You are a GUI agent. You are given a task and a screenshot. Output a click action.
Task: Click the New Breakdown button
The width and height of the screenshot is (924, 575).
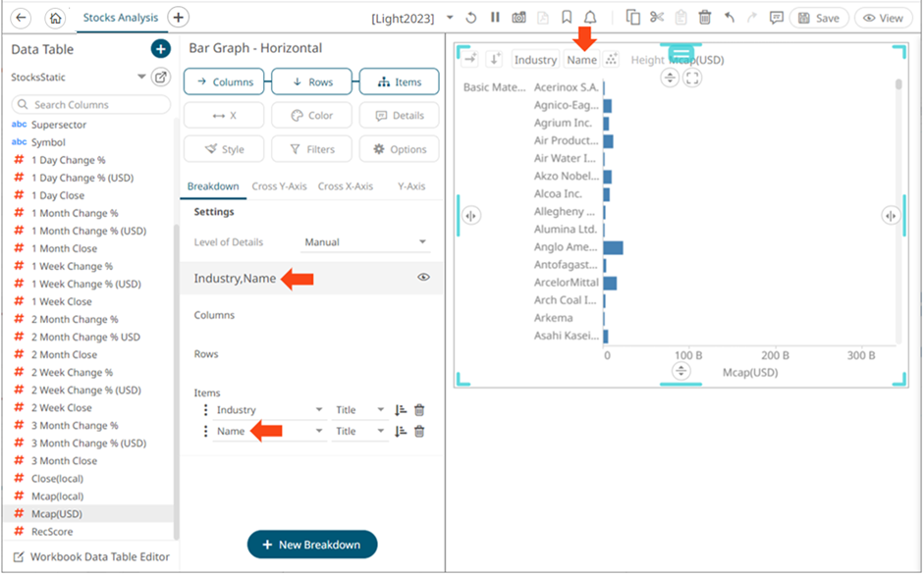click(312, 545)
